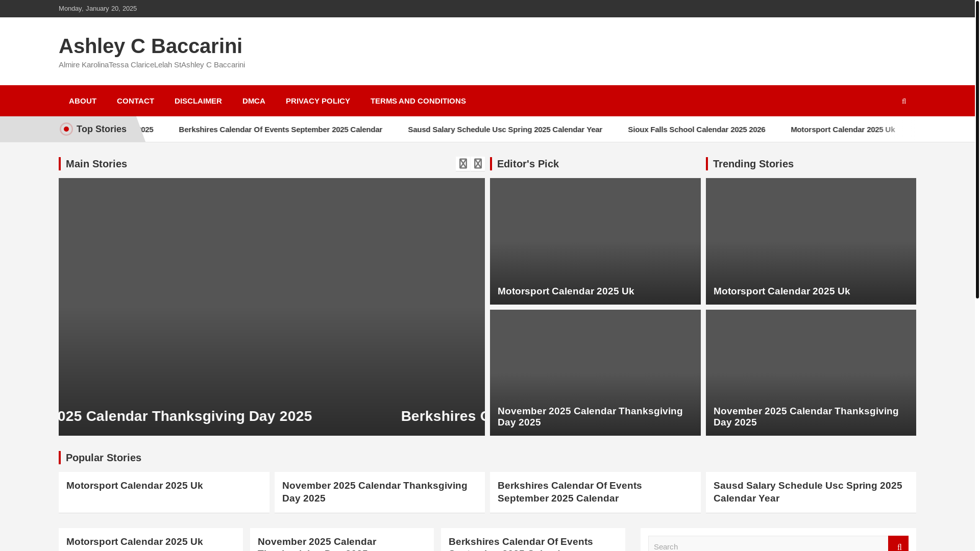
Task: Open the search icon in the red navigation bar
Action: pyautogui.click(x=903, y=101)
